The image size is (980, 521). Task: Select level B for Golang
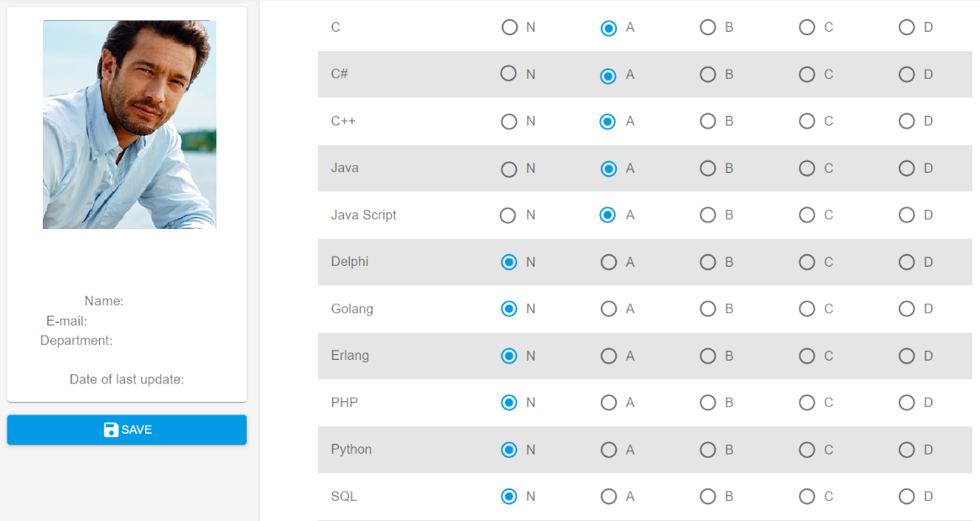point(707,309)
